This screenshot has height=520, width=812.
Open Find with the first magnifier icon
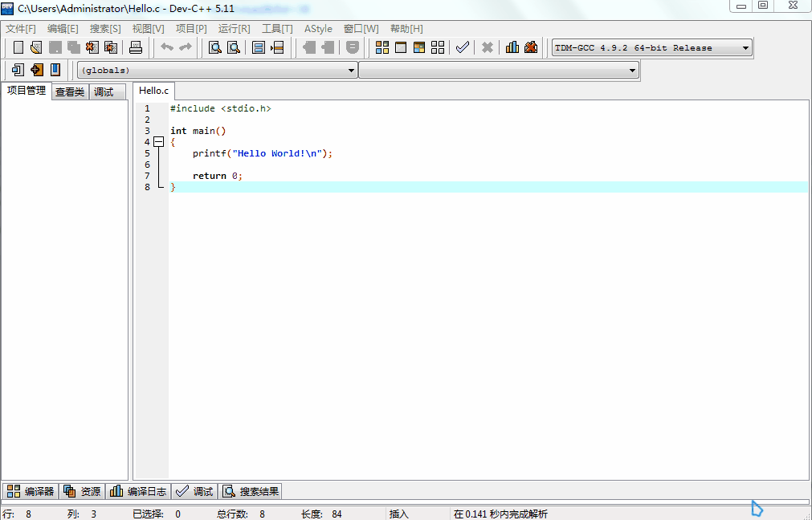(215, 47)
